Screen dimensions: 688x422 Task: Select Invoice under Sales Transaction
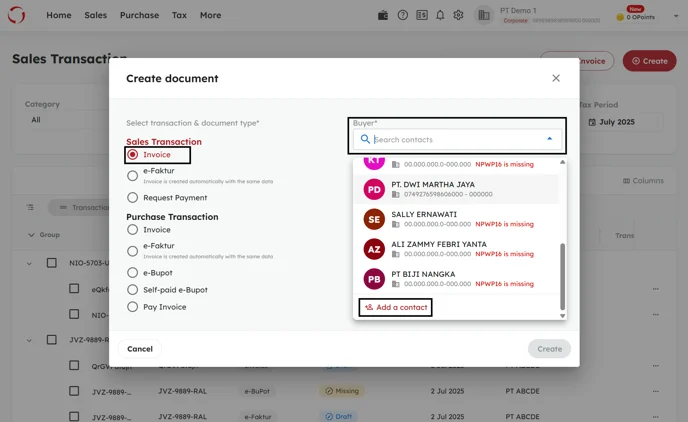coord(133,154)
